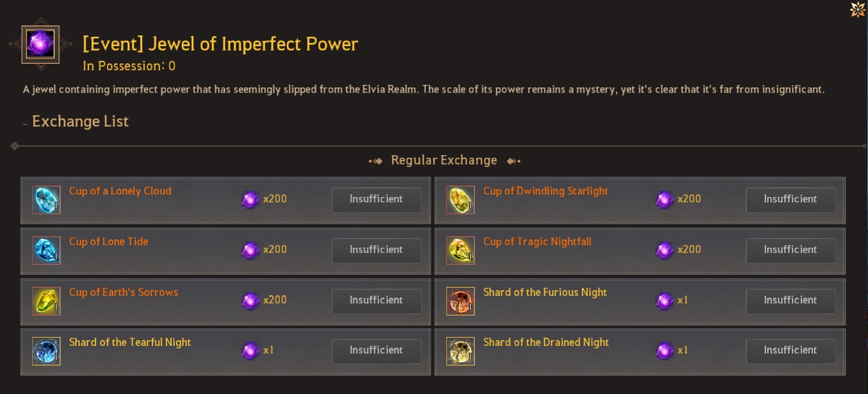Click the Cup of Tragic Nightfall item name
The width and height of the screenshot is (868, 394).
tap(537, 242)
